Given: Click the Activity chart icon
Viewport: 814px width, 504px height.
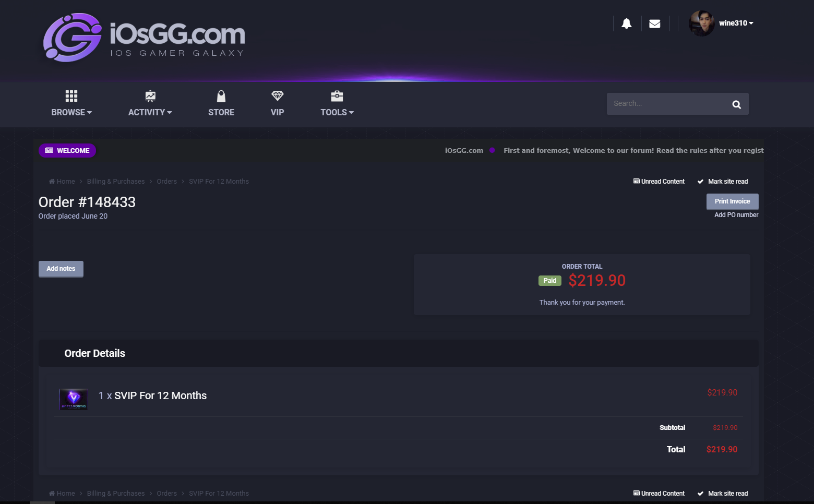Looking at the screenshot, I should click(x=150, y=95).
